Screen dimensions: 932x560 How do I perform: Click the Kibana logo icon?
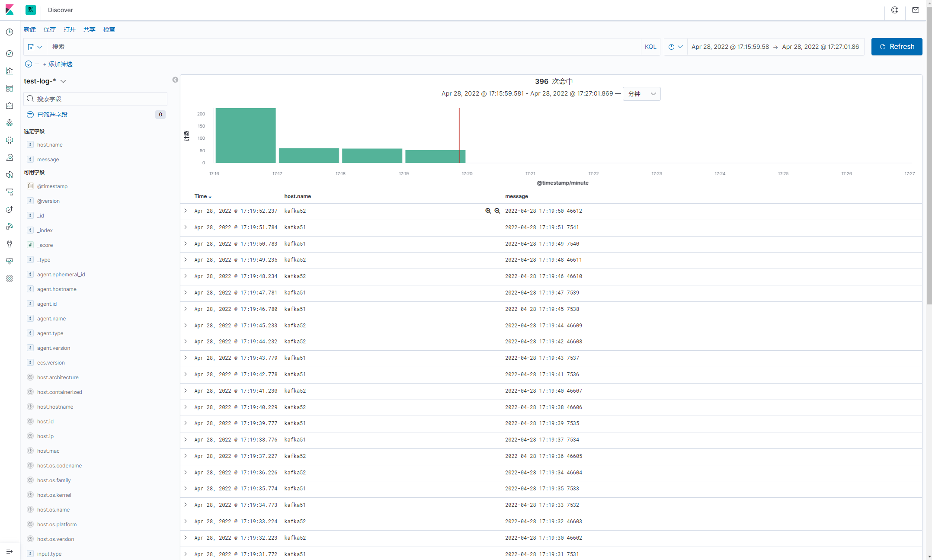click(x=10, y=10)
